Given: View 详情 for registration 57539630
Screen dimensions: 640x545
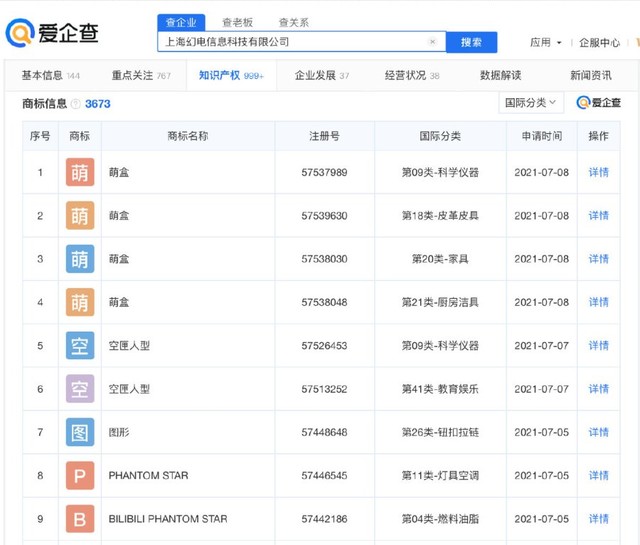Looking at the screenshot, I should [598, 216].
